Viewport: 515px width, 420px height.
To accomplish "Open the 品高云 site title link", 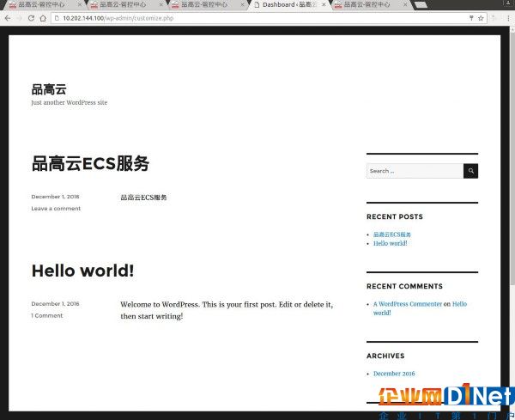I will click(49, 89).
